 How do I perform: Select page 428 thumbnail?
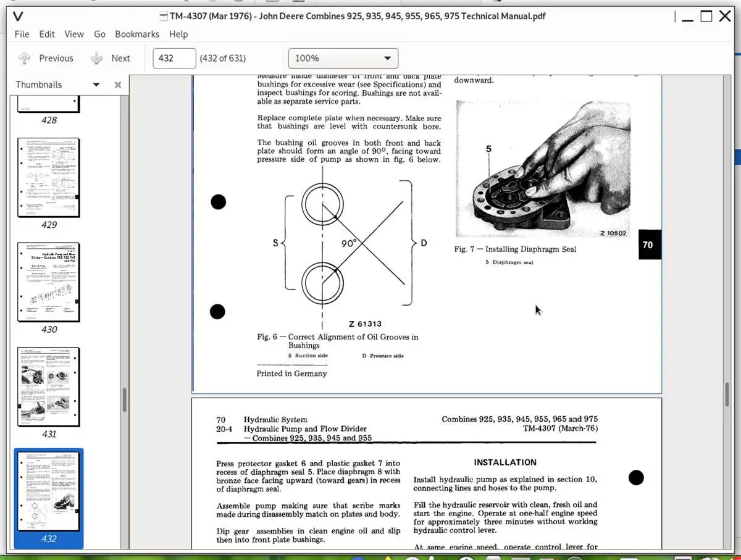(x=49, y=105)
